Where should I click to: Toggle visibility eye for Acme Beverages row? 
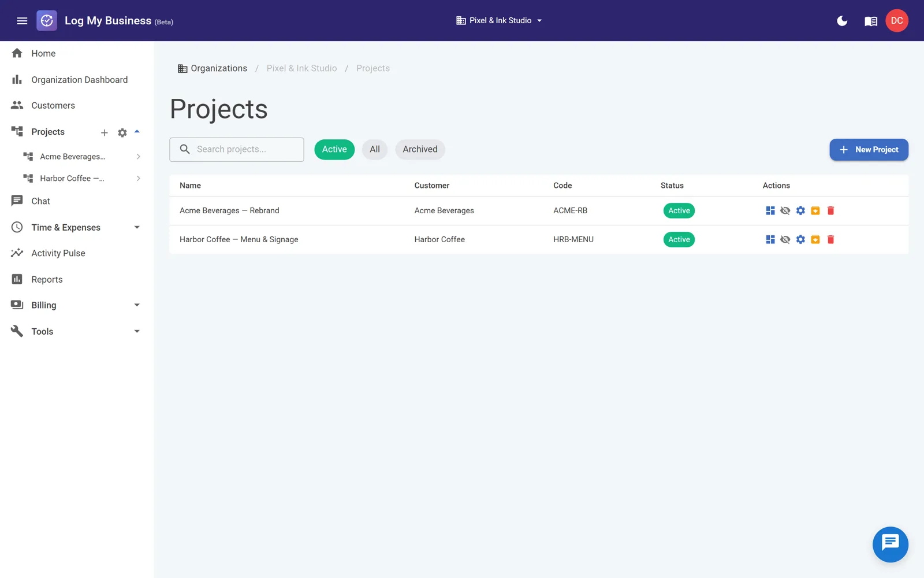click(x=785, y=210)
